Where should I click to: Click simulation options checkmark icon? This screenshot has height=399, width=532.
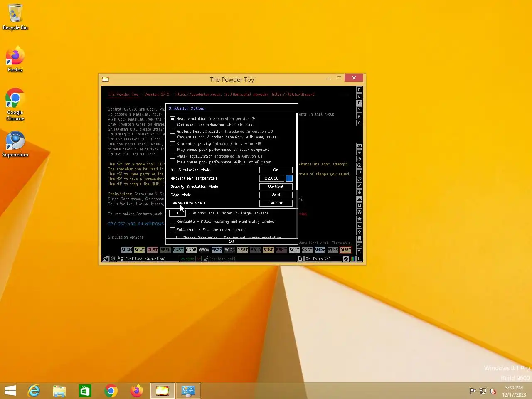(x=346, y=259)
